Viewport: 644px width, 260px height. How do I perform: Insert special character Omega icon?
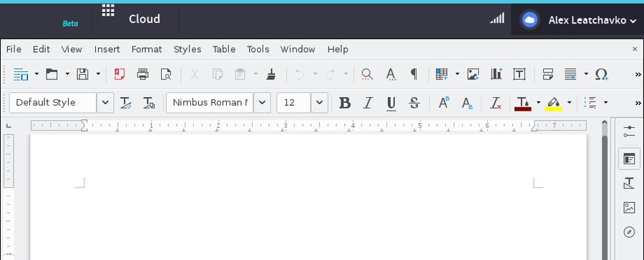[602, 74]
